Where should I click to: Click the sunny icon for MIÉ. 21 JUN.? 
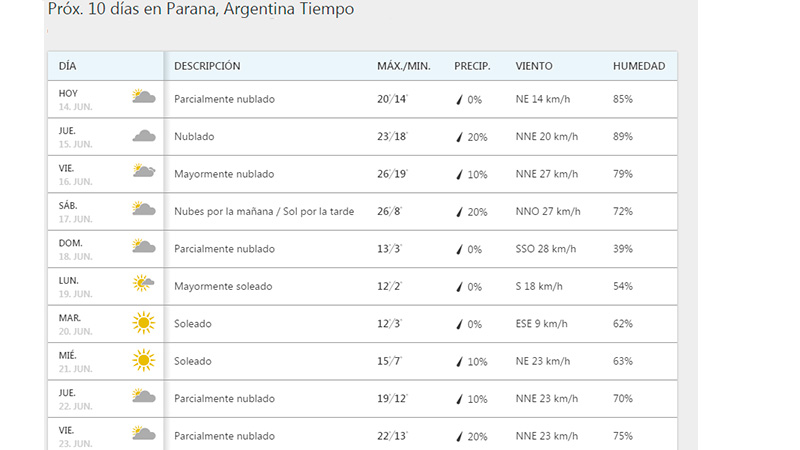point(143,359)
